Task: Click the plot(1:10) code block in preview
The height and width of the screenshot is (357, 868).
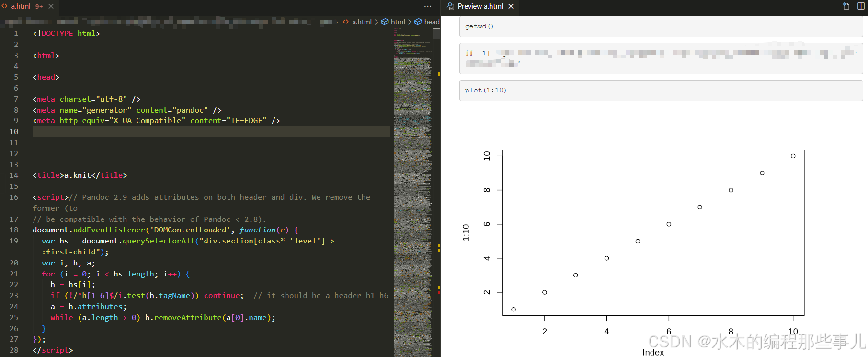Action: [661, 90]
